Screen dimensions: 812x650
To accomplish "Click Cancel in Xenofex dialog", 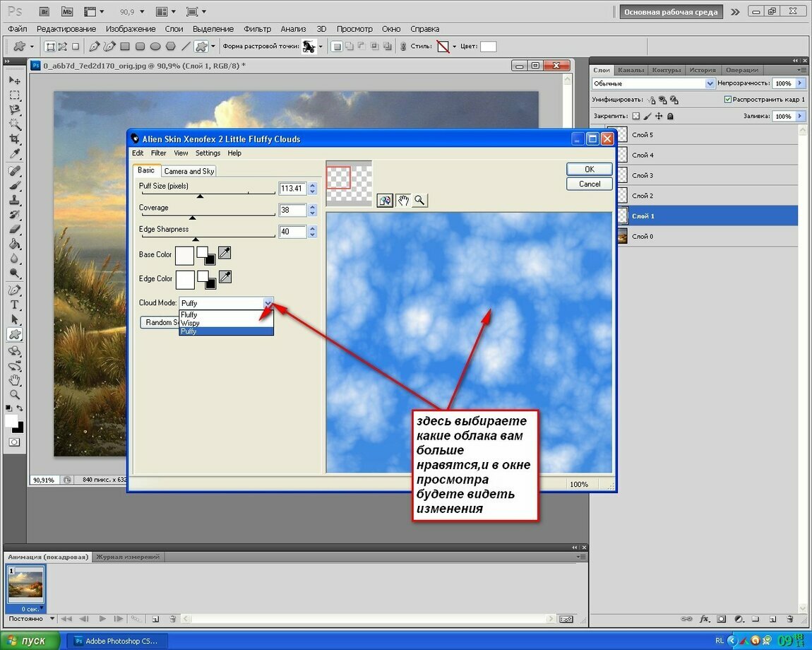I will pyautogui.click(x=590, y=184).
